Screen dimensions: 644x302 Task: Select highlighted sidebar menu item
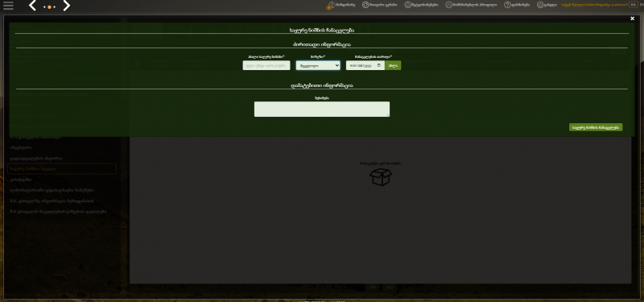[x=62, y=168]
